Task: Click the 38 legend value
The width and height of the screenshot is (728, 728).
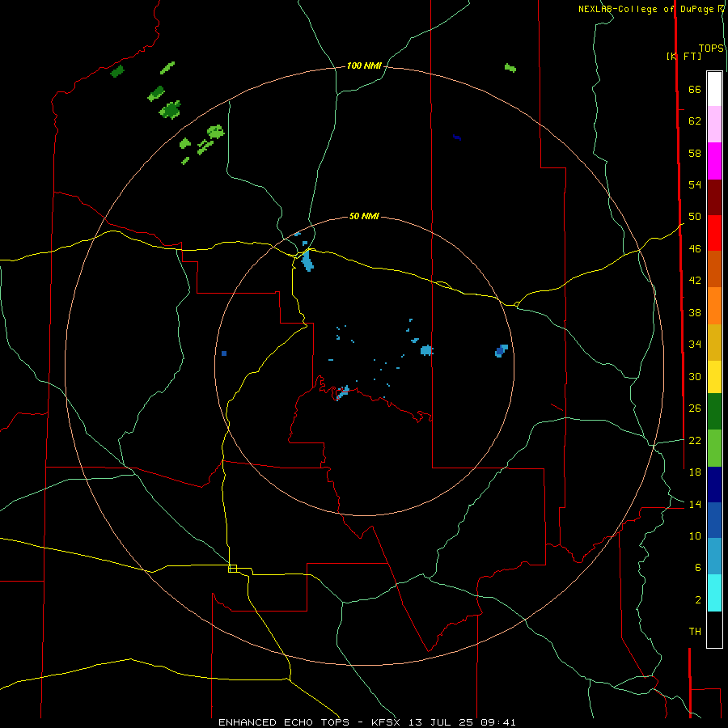Action: (x=695, y=312)
